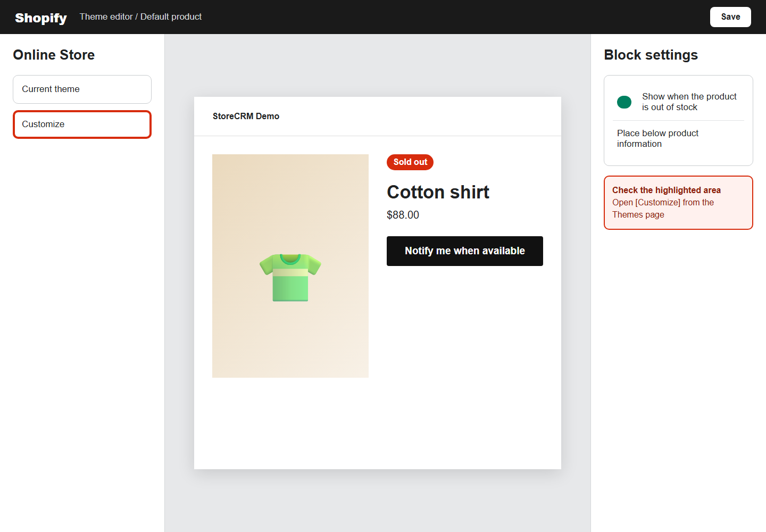Viewport: 766px width, 532px height.
Task: Click the $88.00 price text
Action: point(403,215)
